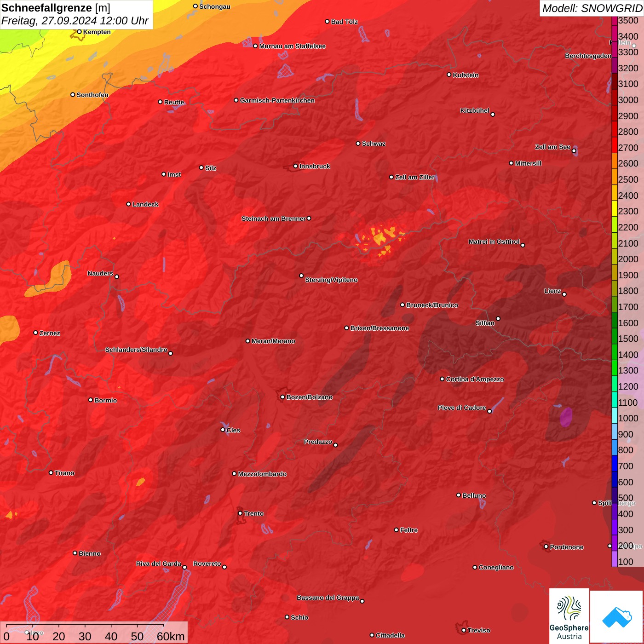Click the Conegliano label

pos(496,567)
